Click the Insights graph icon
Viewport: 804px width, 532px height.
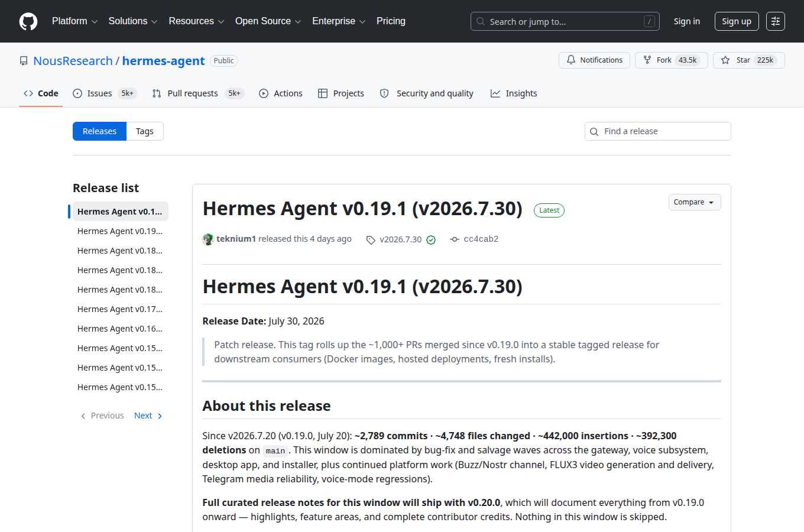pyautogui.click(x=495, y=93)
